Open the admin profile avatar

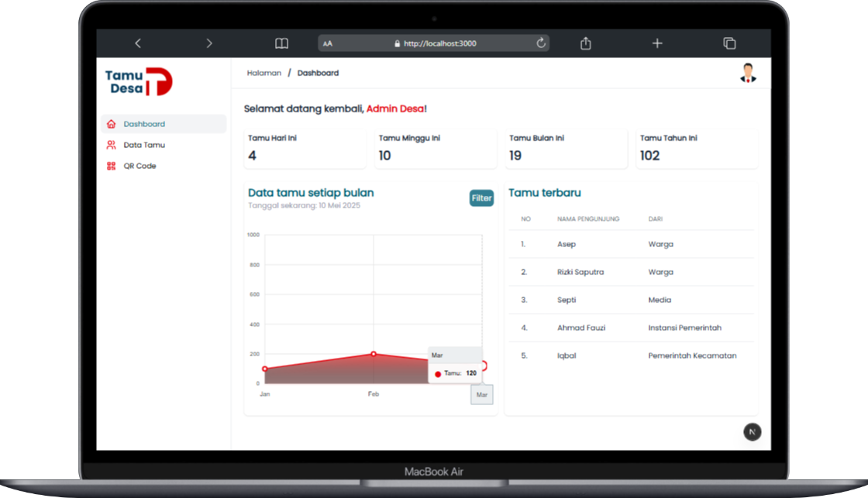[x=747, y=74]
